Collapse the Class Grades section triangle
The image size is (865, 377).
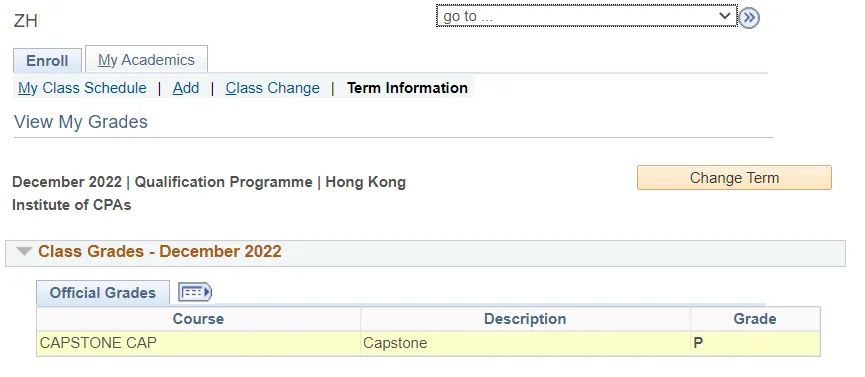[24, 252]
